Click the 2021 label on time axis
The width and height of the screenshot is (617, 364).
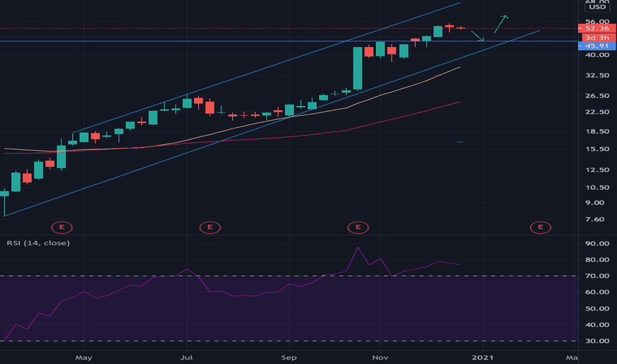483,357
